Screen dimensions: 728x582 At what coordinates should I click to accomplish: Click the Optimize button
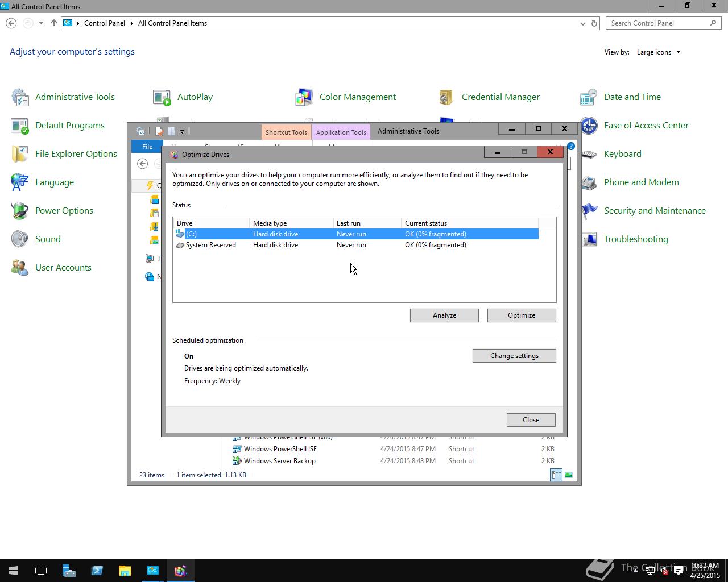(x=522, y=315)
